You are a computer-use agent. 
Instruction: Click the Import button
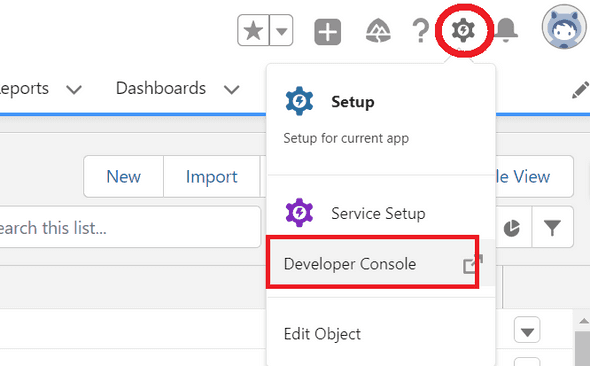(x=211, y=176)
